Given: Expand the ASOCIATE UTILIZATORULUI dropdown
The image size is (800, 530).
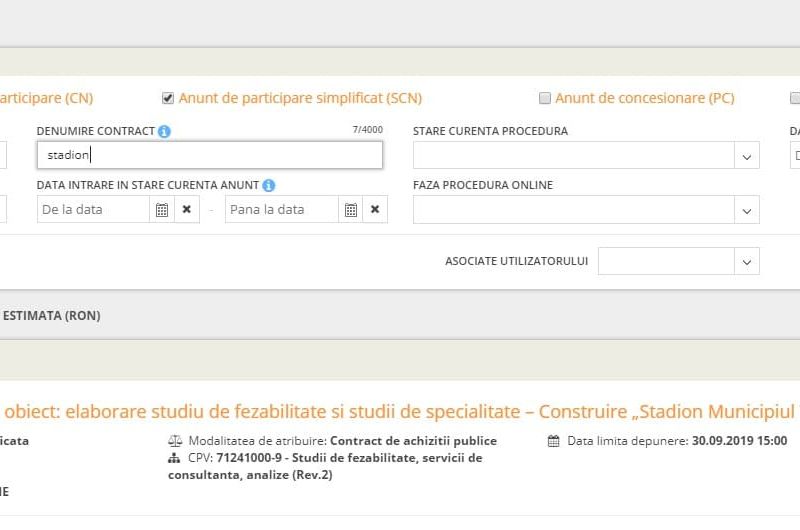Looking at the screenshot, I should point(746,262).
